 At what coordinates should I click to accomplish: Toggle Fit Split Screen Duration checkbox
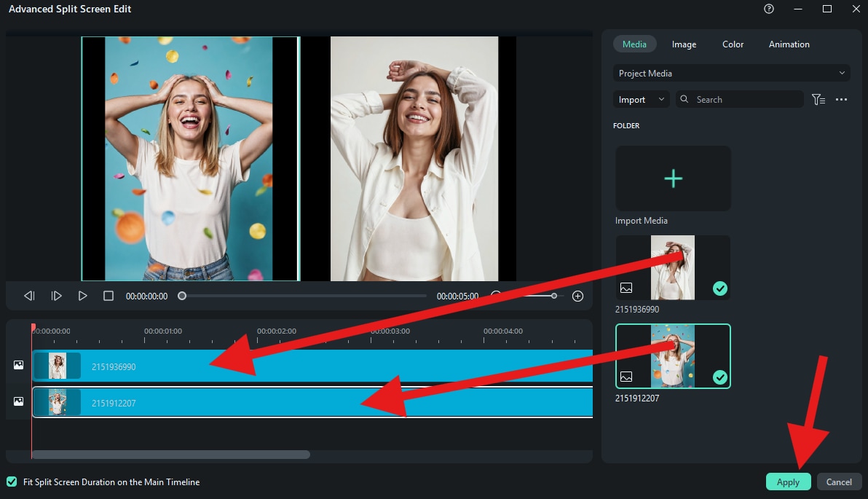(x=12, y=482)
